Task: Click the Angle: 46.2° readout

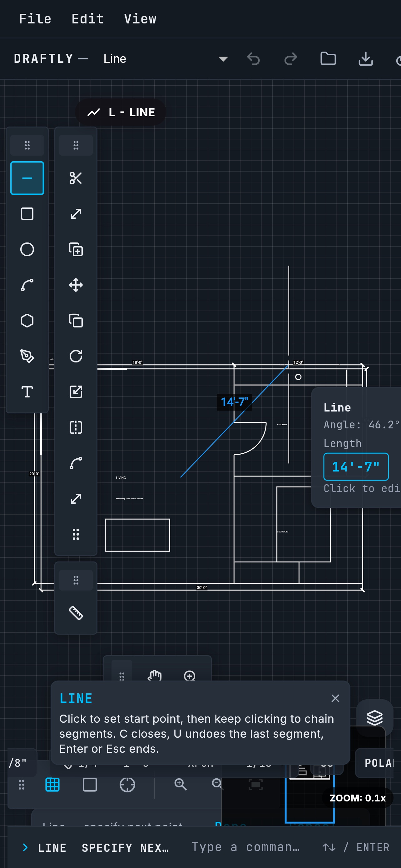Action: [x=362, y=425]
